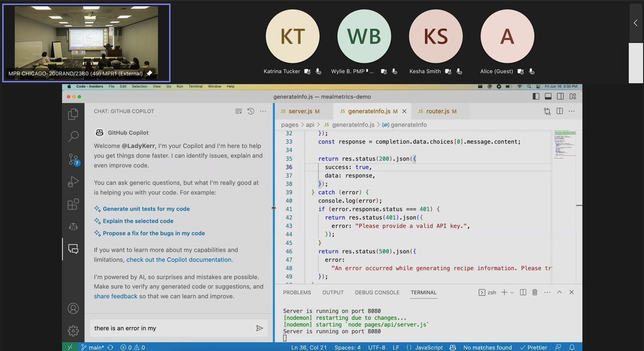
Task: Open the Accounts icon in activity bar
Action: click(73, 309)
